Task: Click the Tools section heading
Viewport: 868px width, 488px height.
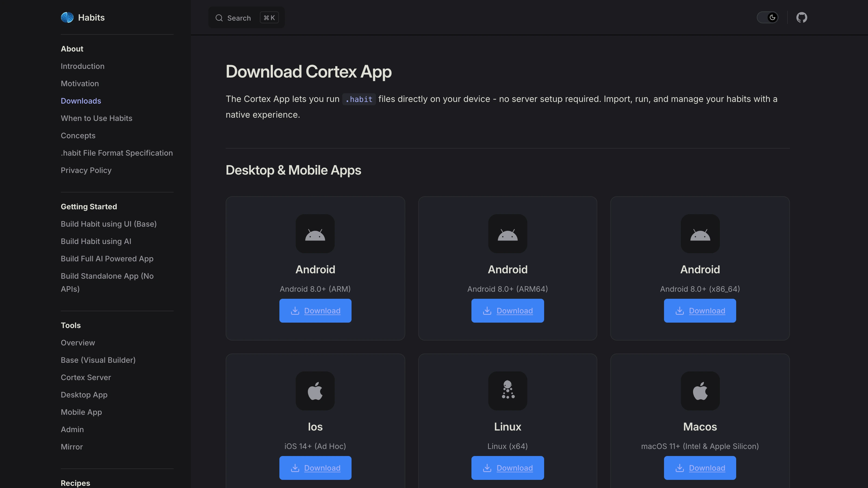Action: click(71, 325)
